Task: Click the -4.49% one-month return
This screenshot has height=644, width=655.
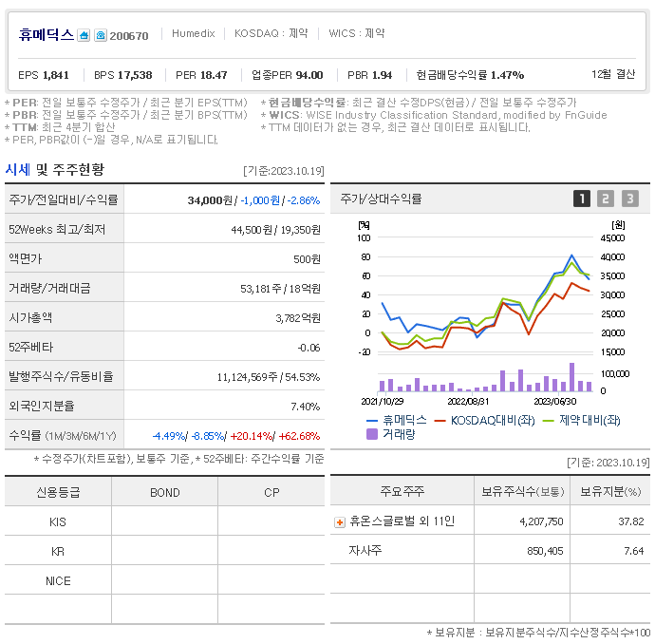Action: pos(168,436)
